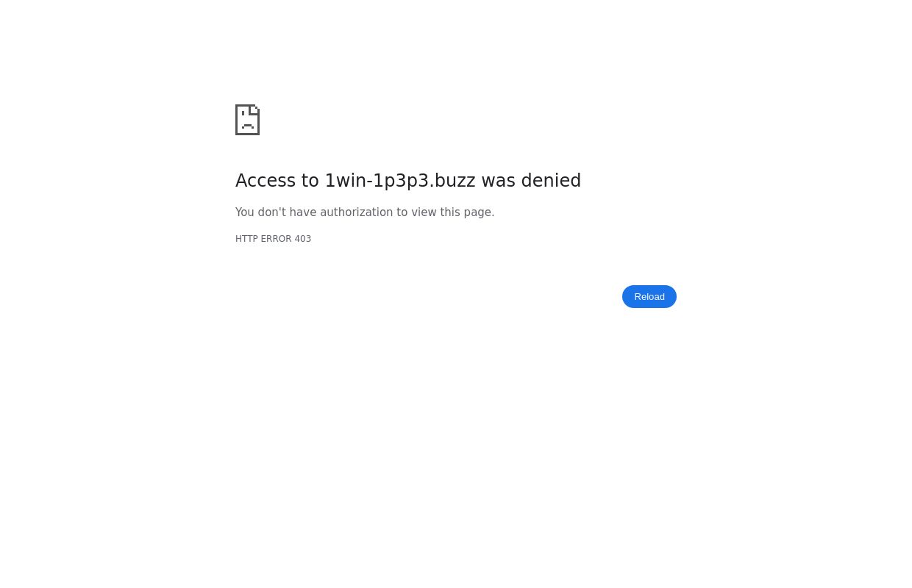Click the number 403 in error code
Image resolution: width=912 pixels, height=588 pixels.
(303, 239)
